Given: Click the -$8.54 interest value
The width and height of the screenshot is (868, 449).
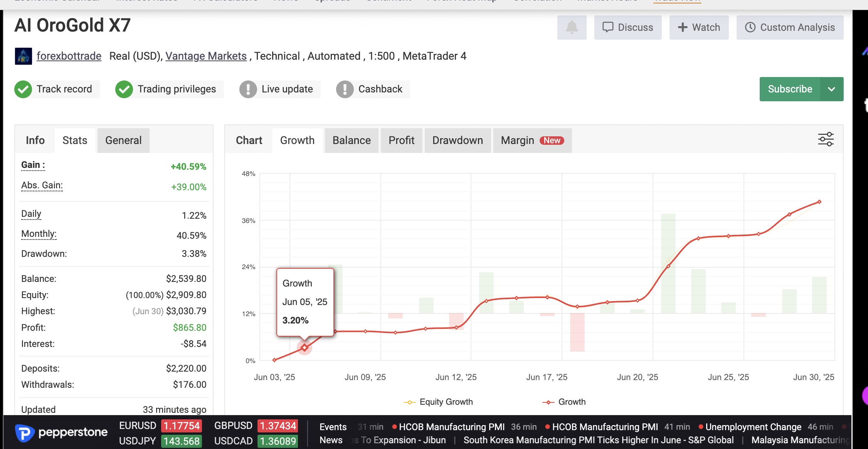Looking at the screenshot, I should (x=193, y=344).
